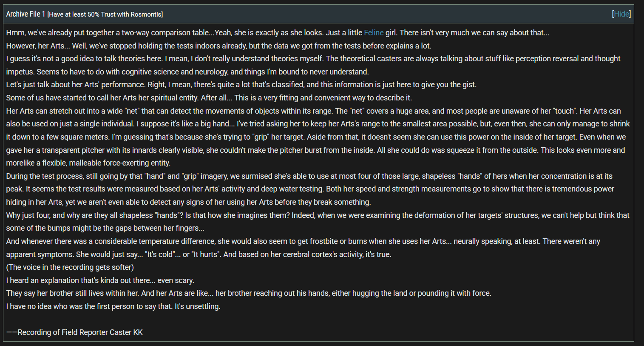The height and width of the screenshot is (346, 644).
Task: Click the line I heard an explanation
Action: [100, 280]
